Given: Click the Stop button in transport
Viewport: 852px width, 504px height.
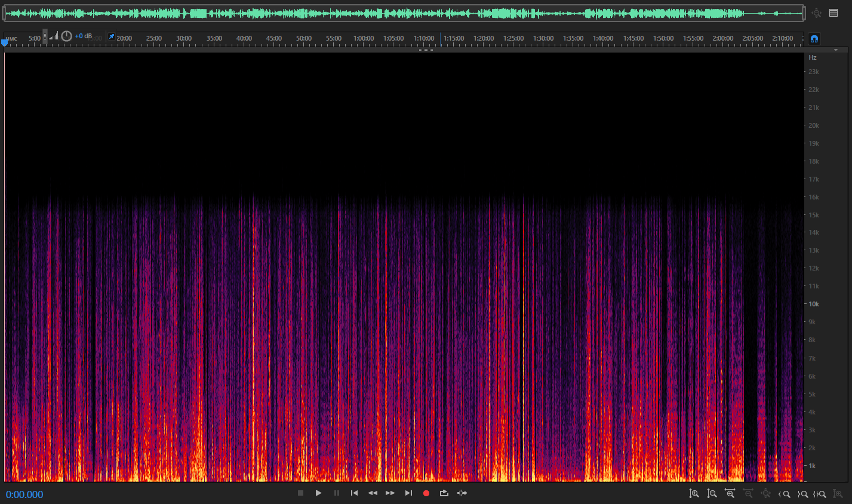Looking at the screenshot, I should pyautogui.click(x=300, y=493).
